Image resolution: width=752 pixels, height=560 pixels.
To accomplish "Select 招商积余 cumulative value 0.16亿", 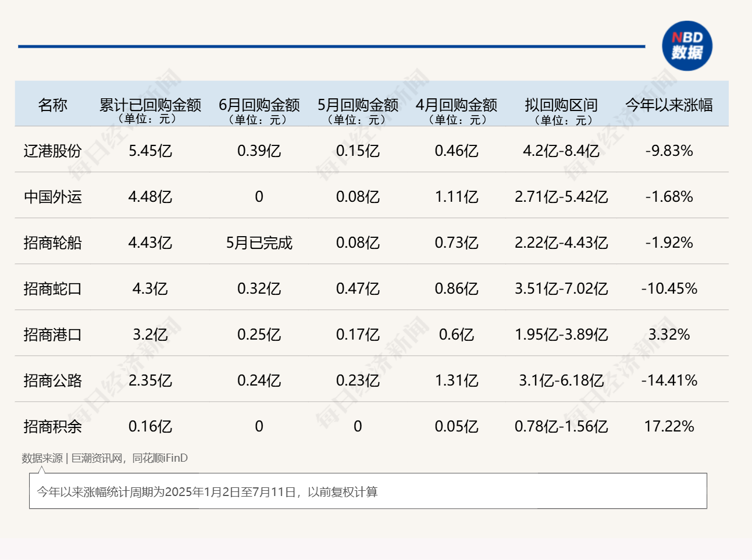I will point(150,427).
